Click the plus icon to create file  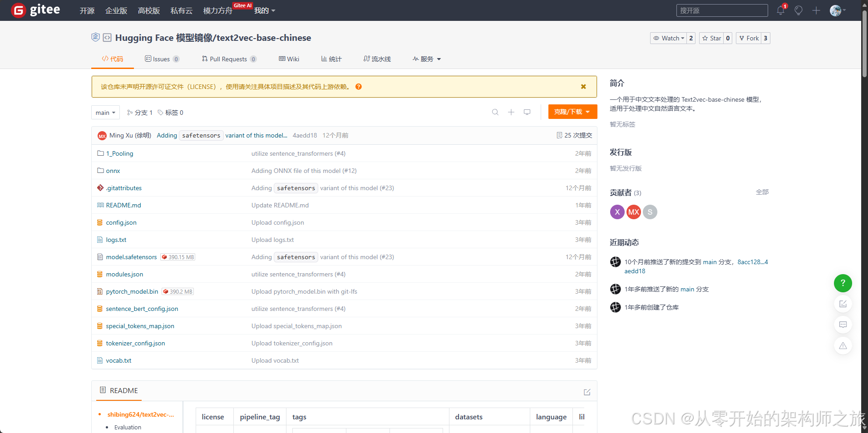pos(511,112)
